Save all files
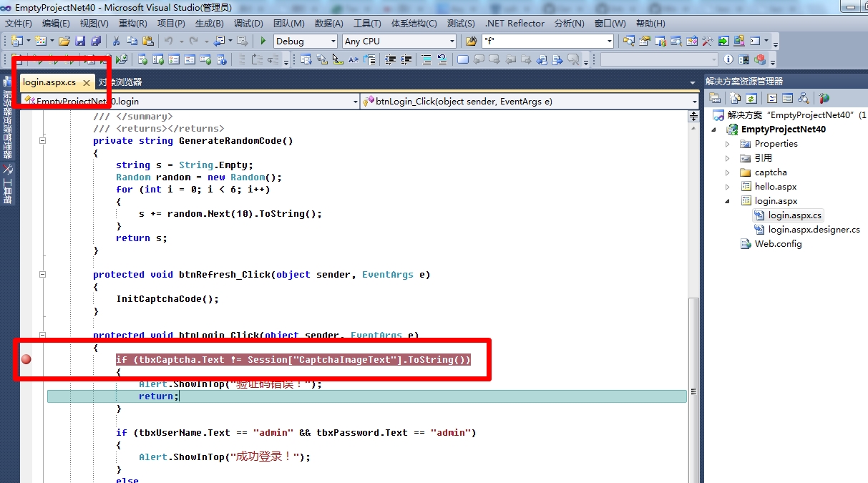This screenshot has height=483, width=868. [96, 41]
